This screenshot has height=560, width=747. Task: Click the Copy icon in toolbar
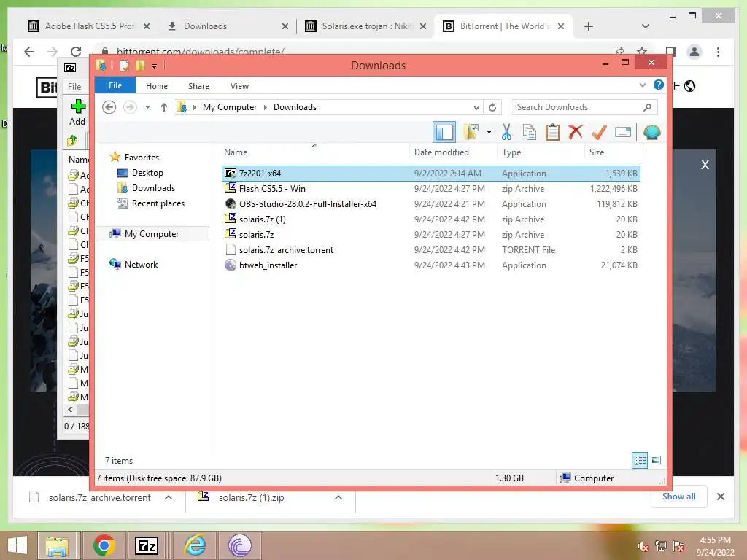tap(530, 132)
